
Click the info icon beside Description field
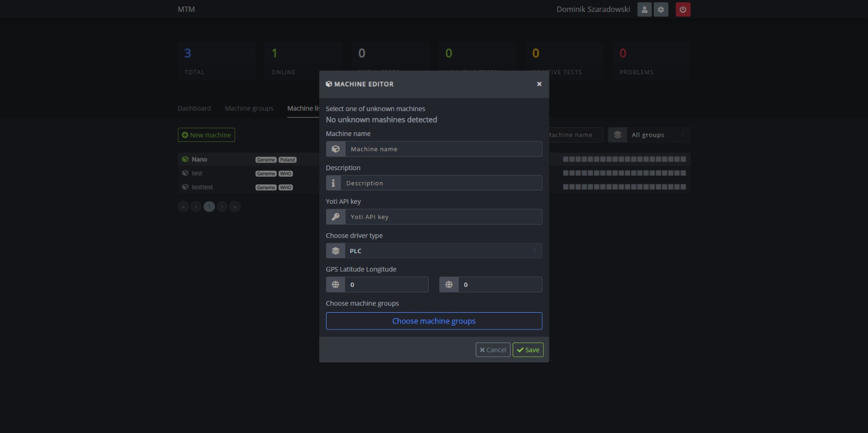(x=333, y=183)
